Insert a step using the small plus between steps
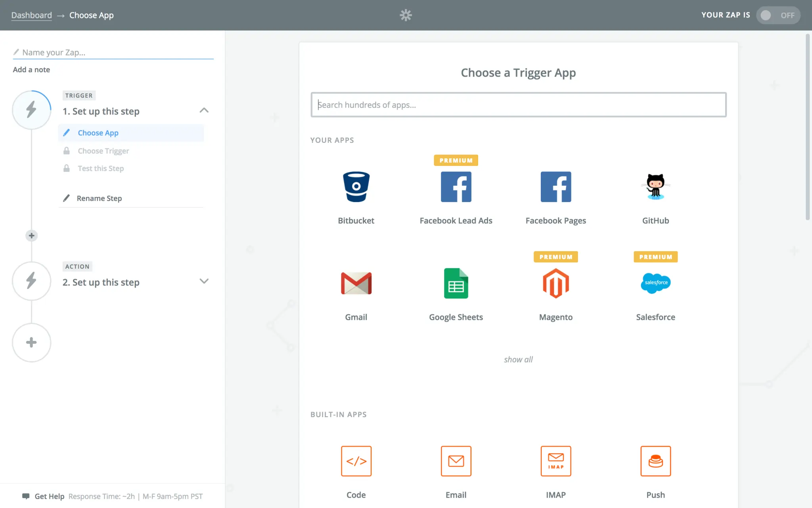This screenshot has height=508, width=812. point(31,236)
